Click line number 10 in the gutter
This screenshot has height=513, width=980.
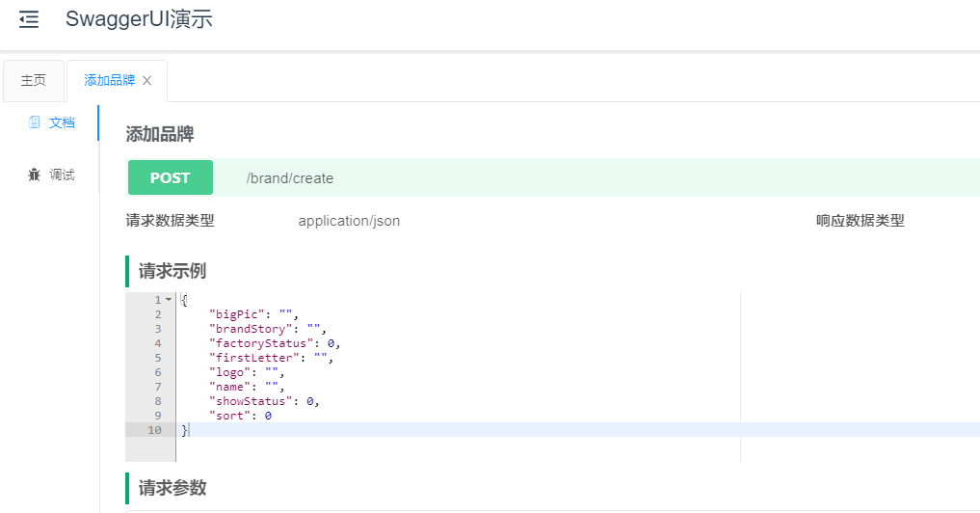pos(155,430)
